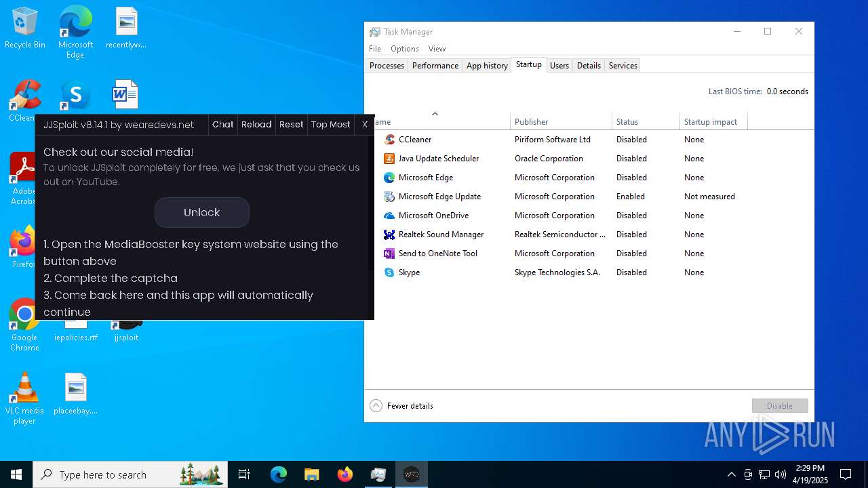This screenshot has width=868, height=488.
Task: Select the Firefox desktop shortcut
Action: (x=23, y=247)
